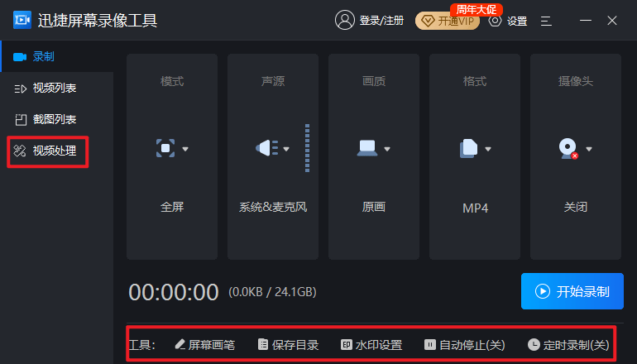Click the 视频列表 playlist icon

(x=20, y=89)
